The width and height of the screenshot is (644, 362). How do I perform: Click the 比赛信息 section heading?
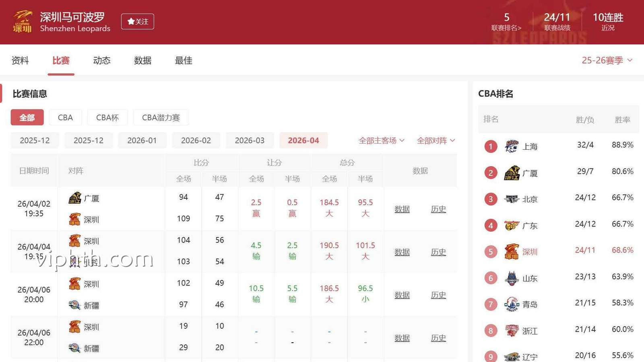(30, 94)
